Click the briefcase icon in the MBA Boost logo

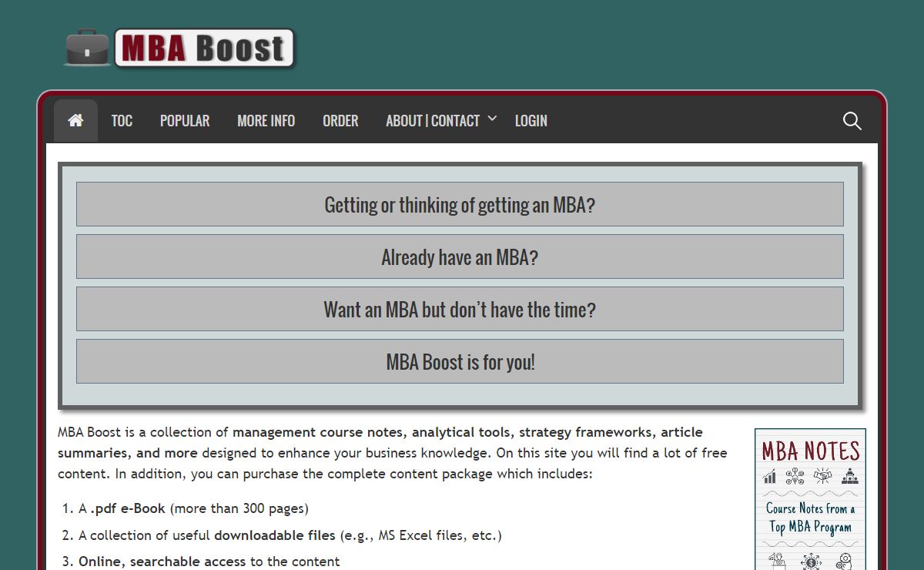[x=87, y=48]
